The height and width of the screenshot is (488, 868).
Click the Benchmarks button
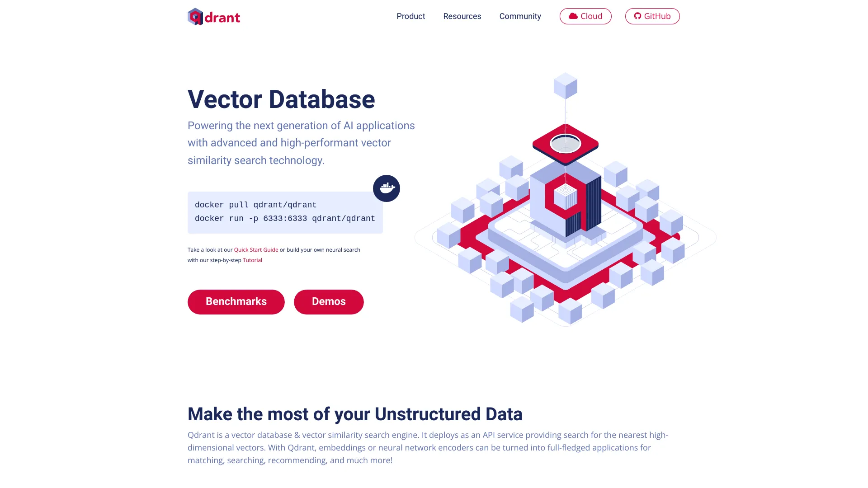pos(236,301)
